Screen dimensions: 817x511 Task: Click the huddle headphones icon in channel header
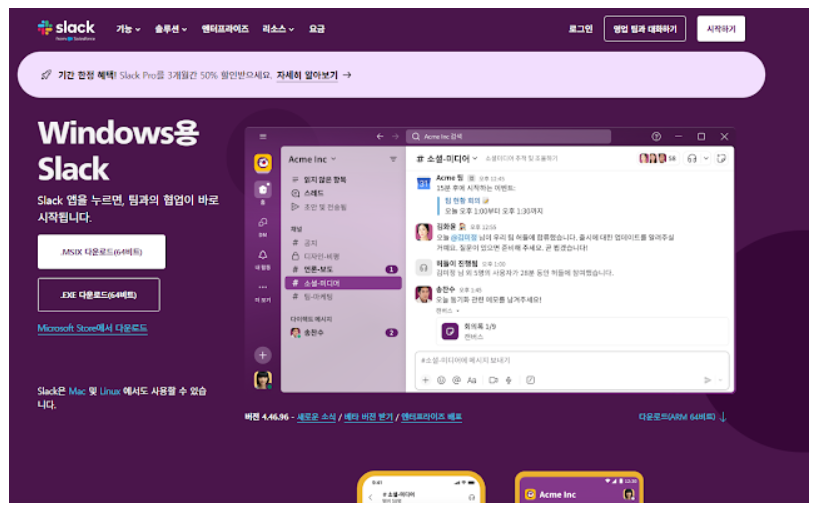point(692,158)
